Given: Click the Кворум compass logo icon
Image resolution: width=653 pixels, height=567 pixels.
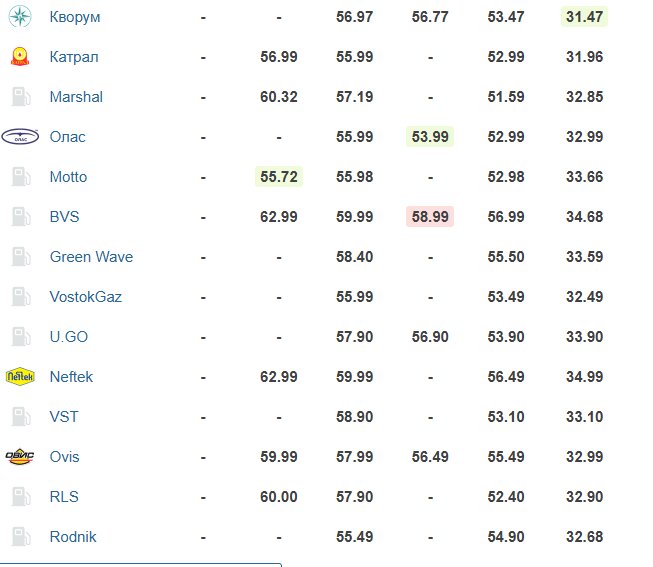Looking at the screenshot, I should coord(20,17).
